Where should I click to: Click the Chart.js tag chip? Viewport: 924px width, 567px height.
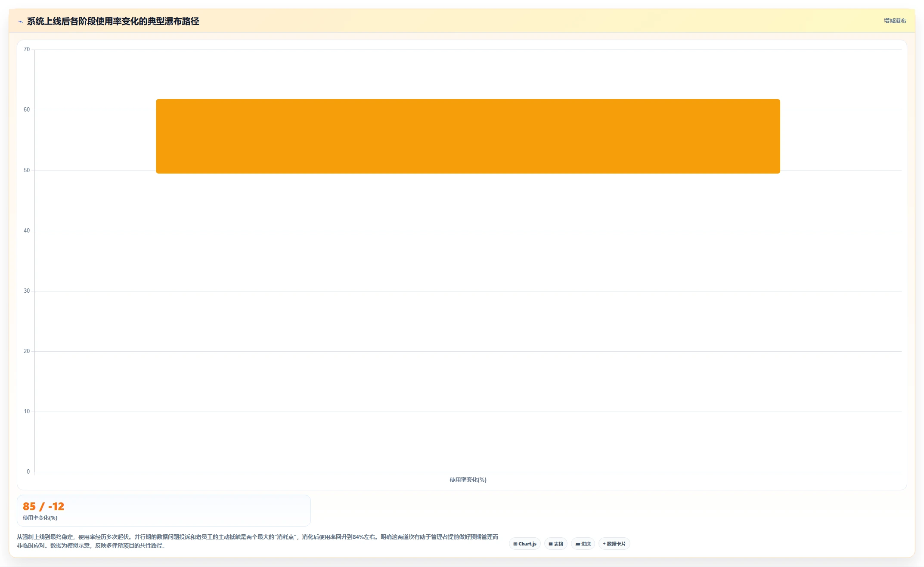tap(524, 544)
